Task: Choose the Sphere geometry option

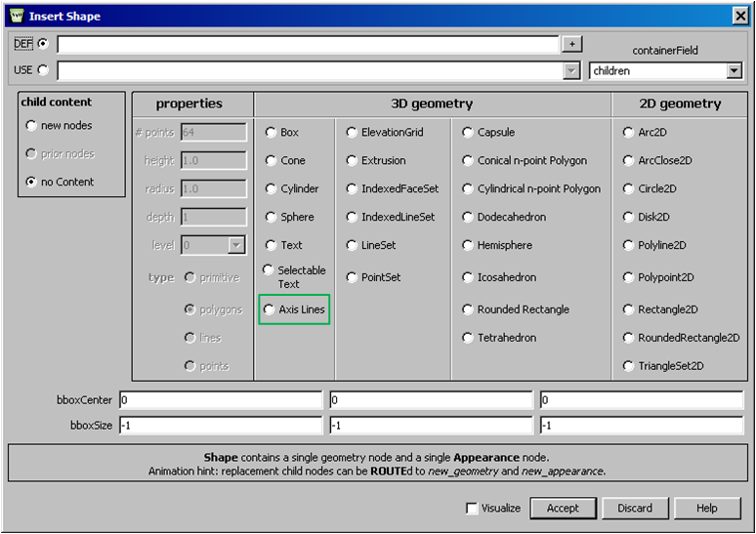Action: click(271, 218)
